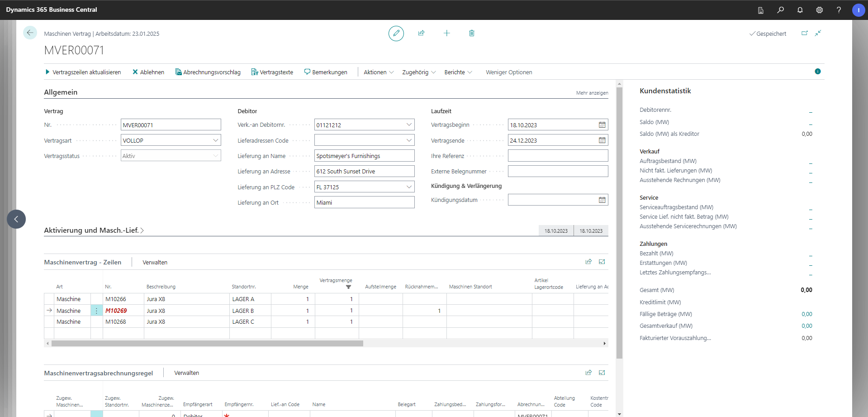
Task: Click the Mehr anzeigen link
Action: click(x=592, y=93)
